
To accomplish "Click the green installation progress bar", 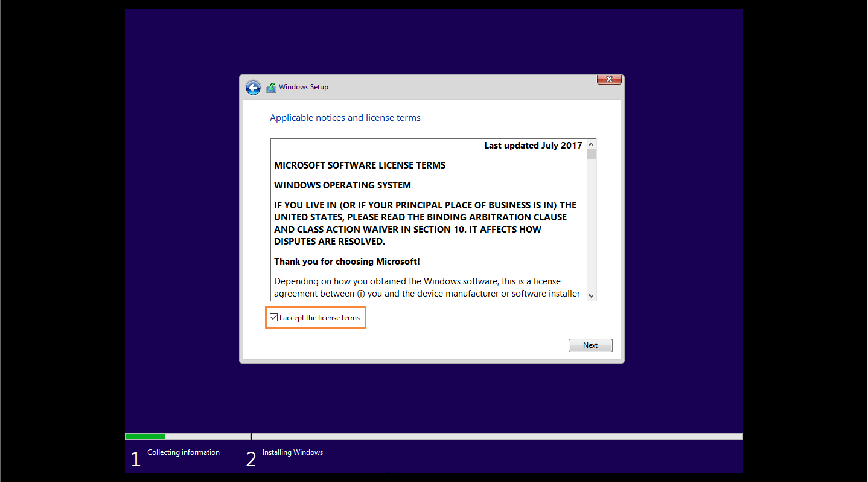I will (x=145, y=436).
